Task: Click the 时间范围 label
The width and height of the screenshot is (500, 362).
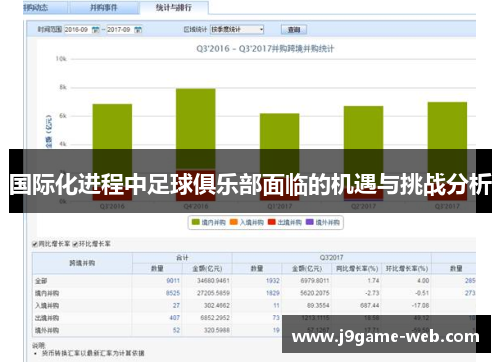Action: [50, 30]
